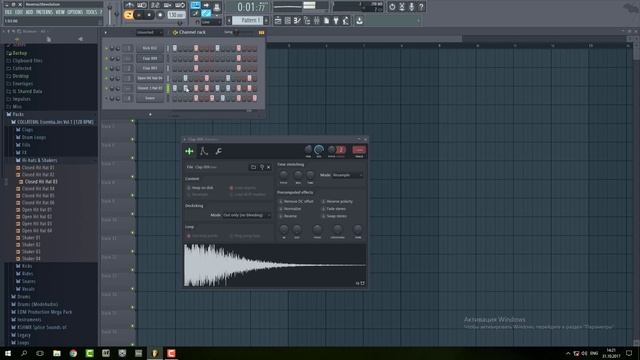640x360 pixels.
Task: Open the envelope/instrument tab in sampler
Action: tap(204, 151)
